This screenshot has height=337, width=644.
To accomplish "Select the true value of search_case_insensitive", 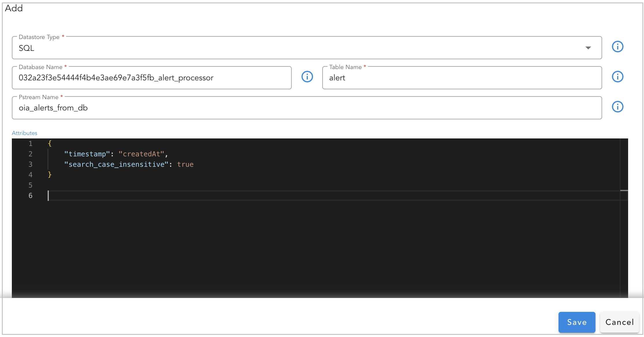I will [185, 164].
